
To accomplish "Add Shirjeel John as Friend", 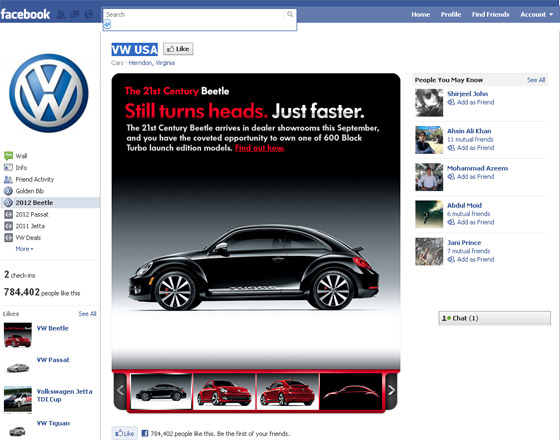I will point(471,102).
